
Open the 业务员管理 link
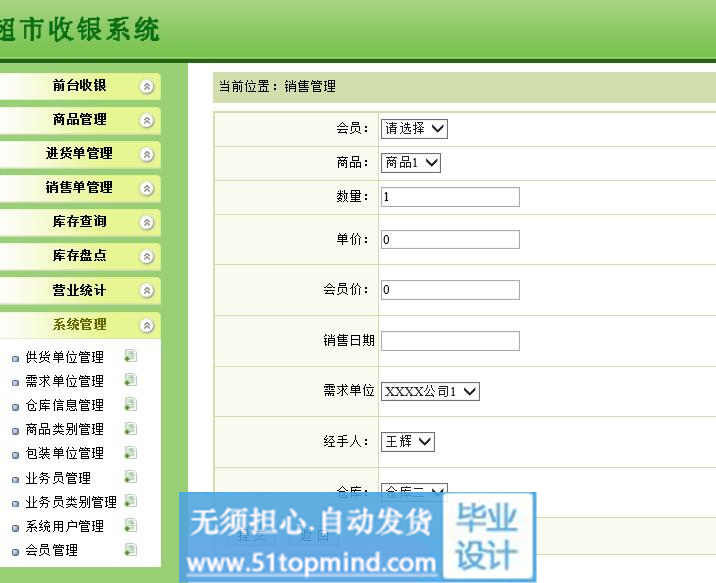tap(58, 478)
